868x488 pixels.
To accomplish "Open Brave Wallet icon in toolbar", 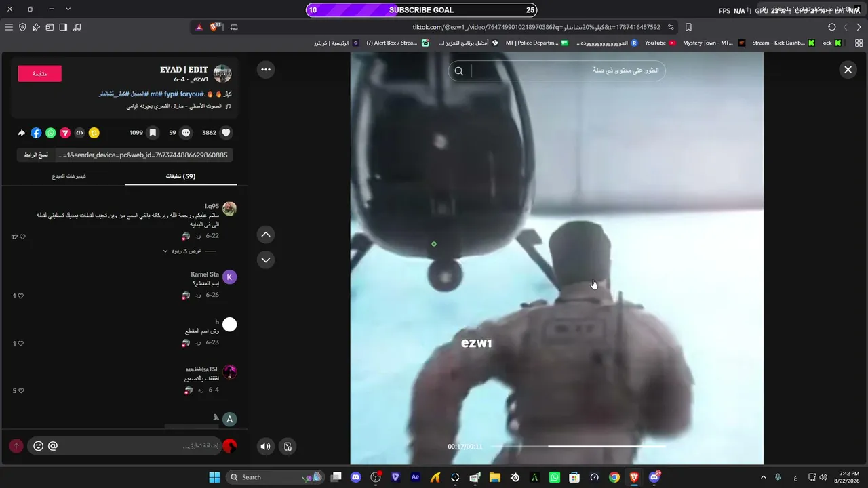I will point(50,27).
